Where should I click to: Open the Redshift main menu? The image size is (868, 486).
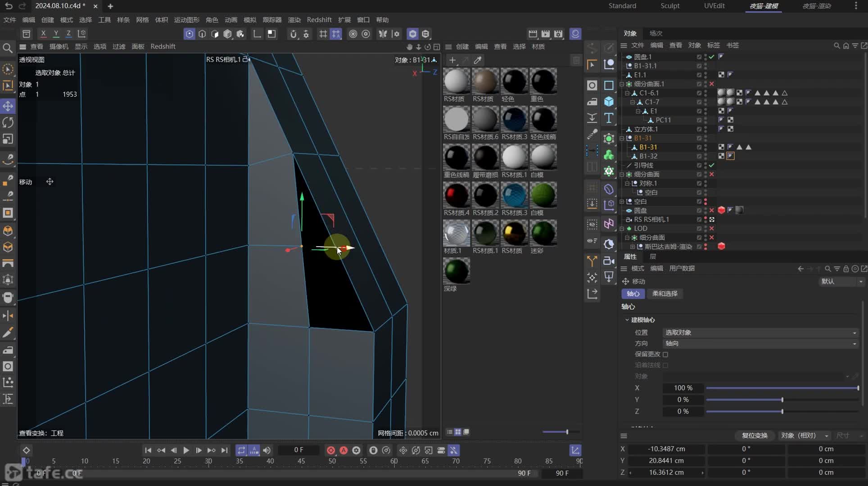(x=319, y=20)
